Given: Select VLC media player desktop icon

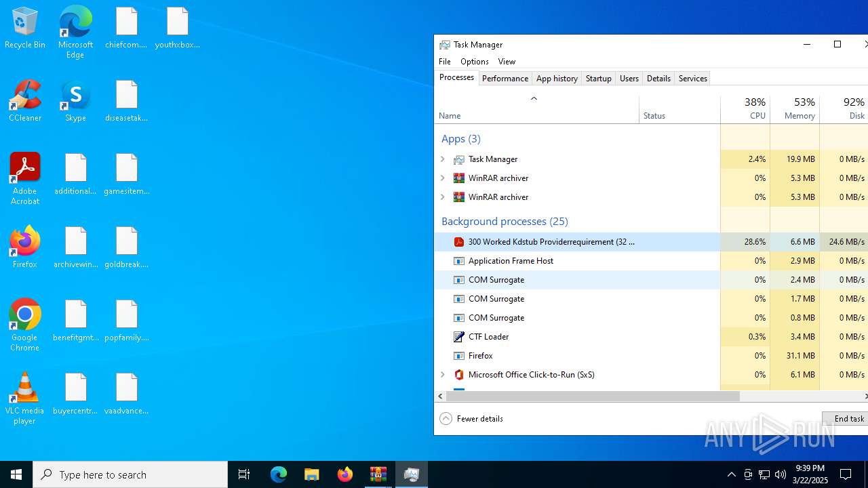Looking at the screenshot, I should [x=25, y=399].
